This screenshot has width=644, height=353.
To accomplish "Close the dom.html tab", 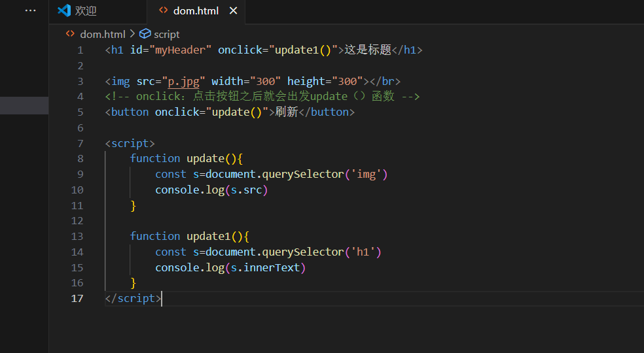I will pyautogui.click(x=233, y=10).
